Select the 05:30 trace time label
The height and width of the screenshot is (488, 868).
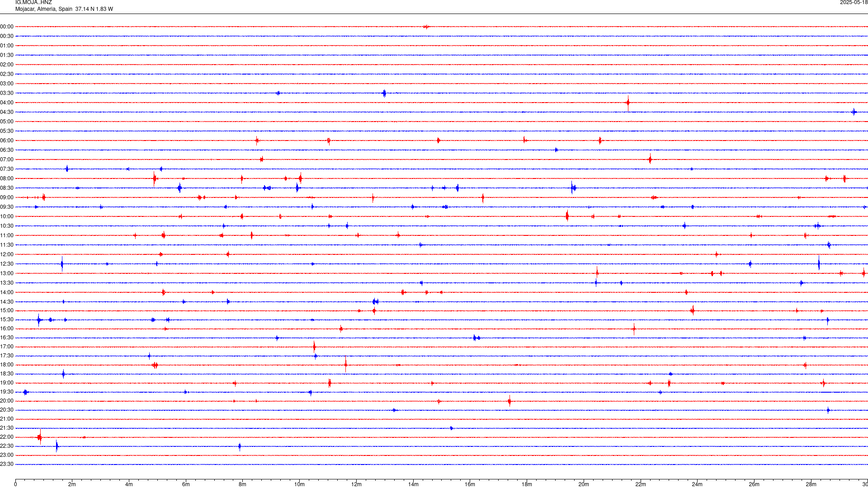coord(7,131)
